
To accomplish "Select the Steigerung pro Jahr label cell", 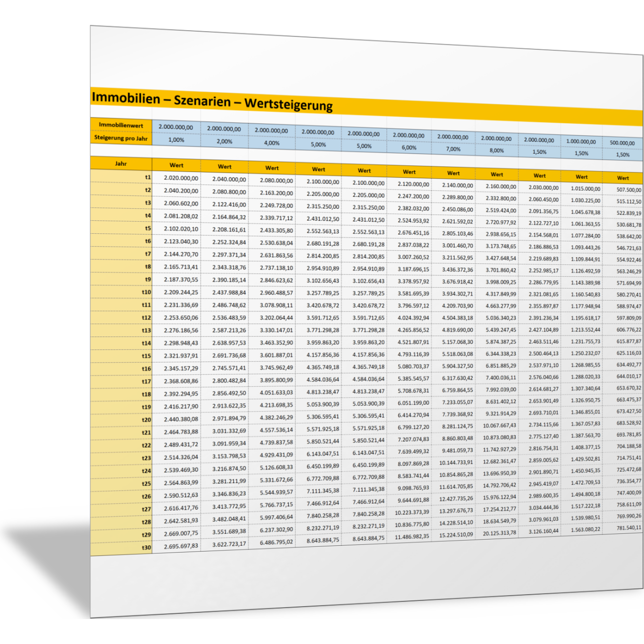I will tap(121, 138).
